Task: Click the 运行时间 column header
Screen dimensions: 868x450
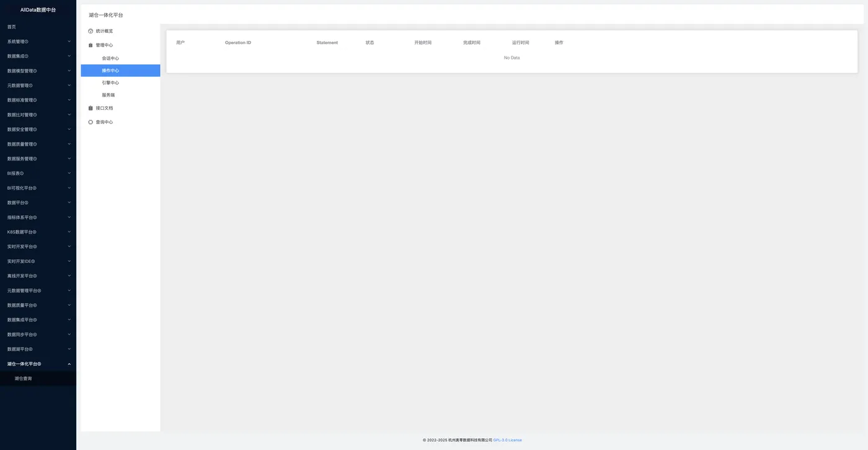Action: (521, 43)
